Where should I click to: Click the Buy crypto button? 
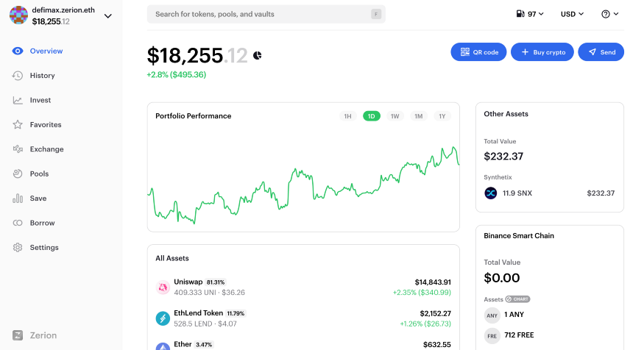542,52
